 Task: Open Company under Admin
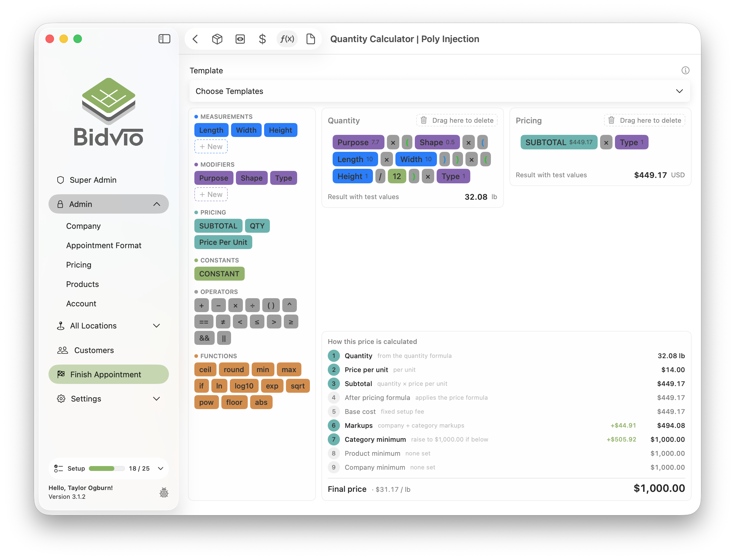pos(83,226)
